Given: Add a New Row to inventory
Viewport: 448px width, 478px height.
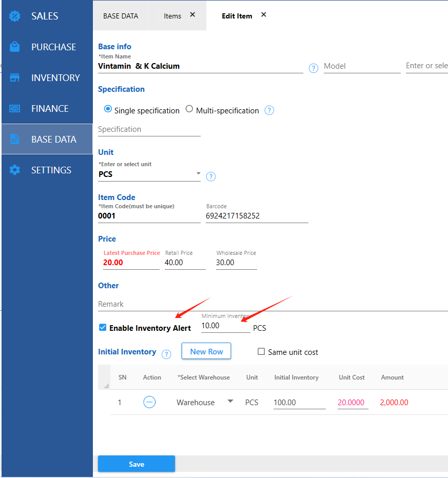Looking at the screenshot, I should (206, 351).
